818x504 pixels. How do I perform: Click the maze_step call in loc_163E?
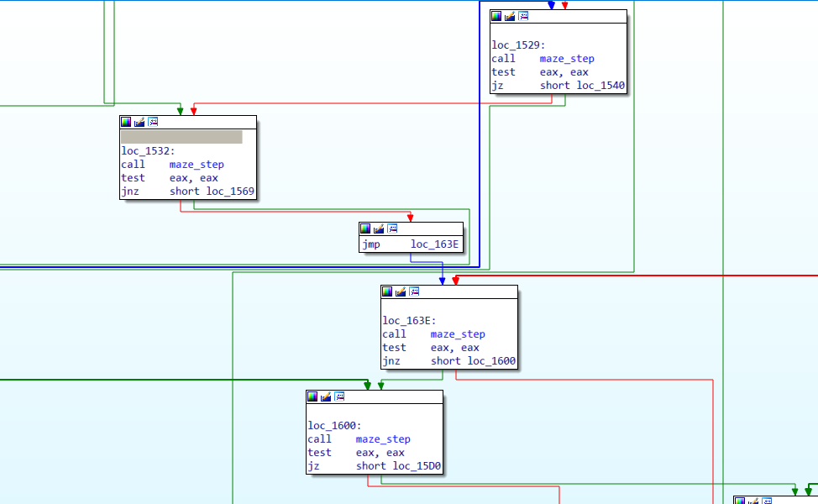tap(458, 333)
